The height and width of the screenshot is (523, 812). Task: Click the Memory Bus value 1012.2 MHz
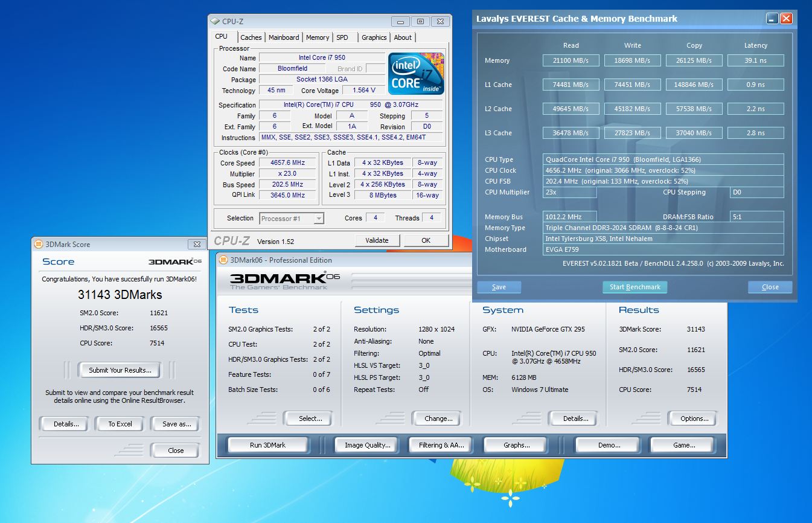click(570, 217)
